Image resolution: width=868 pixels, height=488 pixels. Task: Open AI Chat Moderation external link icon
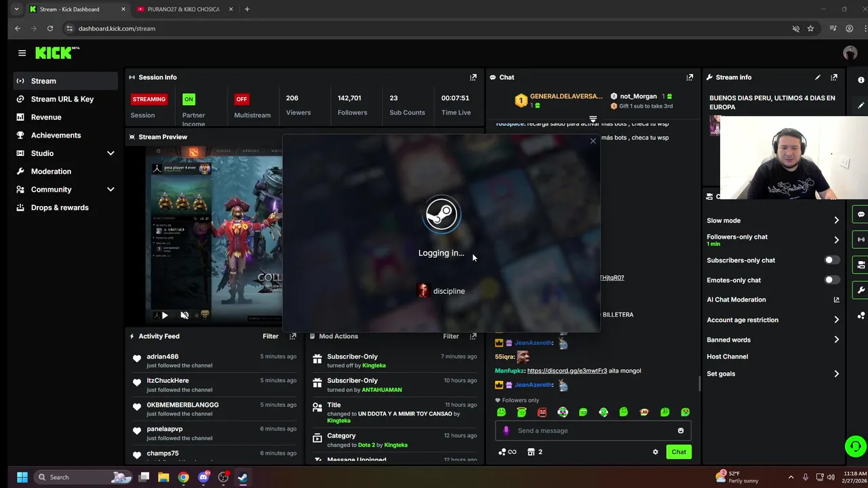click(836, 300)
